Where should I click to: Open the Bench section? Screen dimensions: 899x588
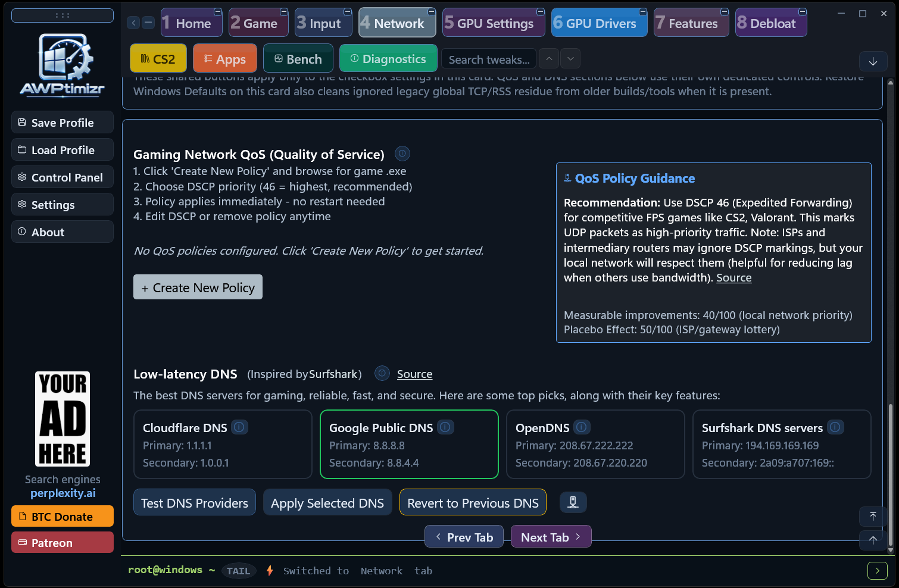point(298,58)
